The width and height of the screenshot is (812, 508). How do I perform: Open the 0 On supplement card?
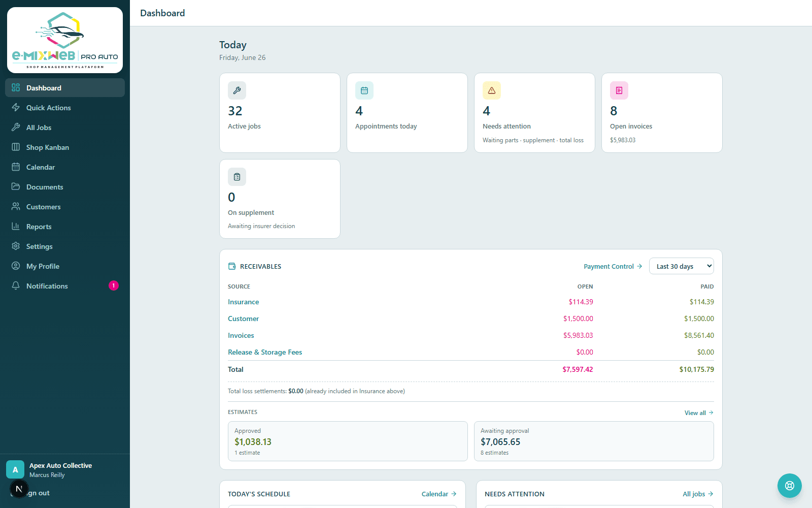tap(280, 199)
